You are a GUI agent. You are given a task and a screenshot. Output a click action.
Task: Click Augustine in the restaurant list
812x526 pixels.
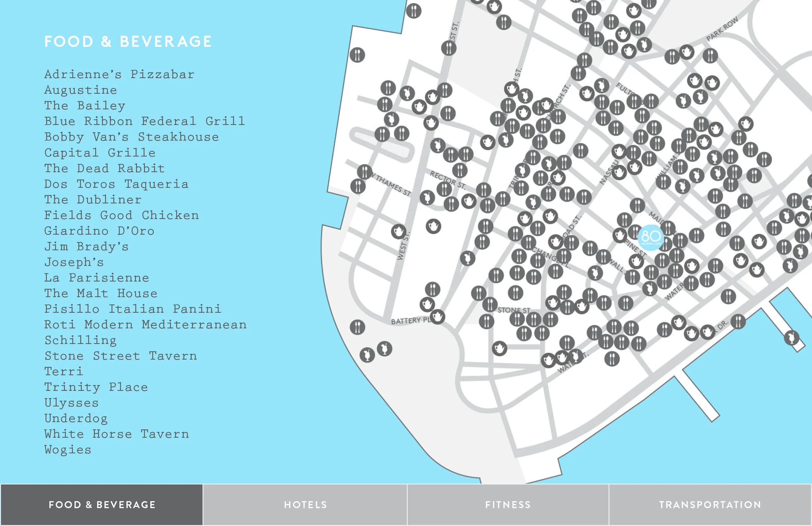81,90
